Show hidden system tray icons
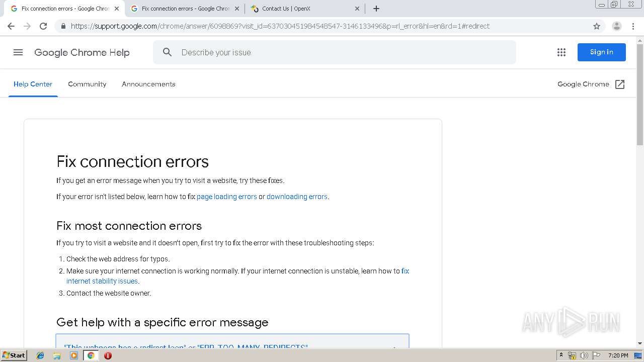Image resolution: width=644 pixels, height=362 pixels. pos(561,355)
